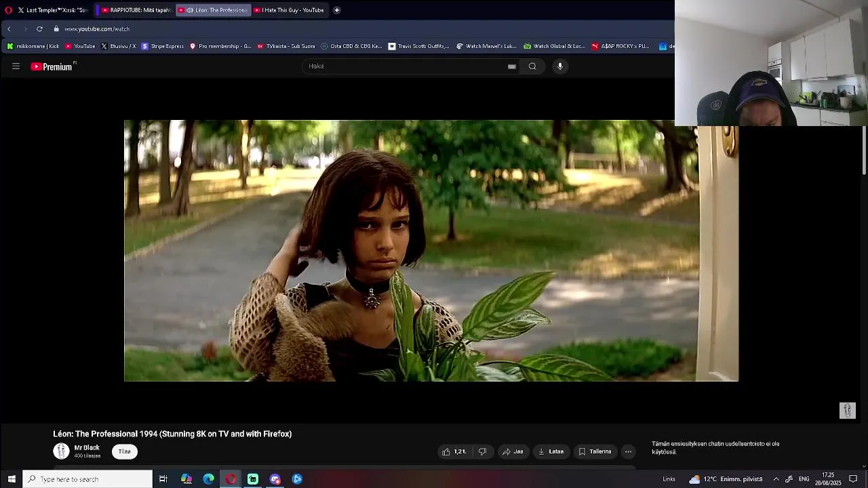Open the A$AP ROCKY x PU... bookmark
868x488 pixels.
tap(620, 46)
